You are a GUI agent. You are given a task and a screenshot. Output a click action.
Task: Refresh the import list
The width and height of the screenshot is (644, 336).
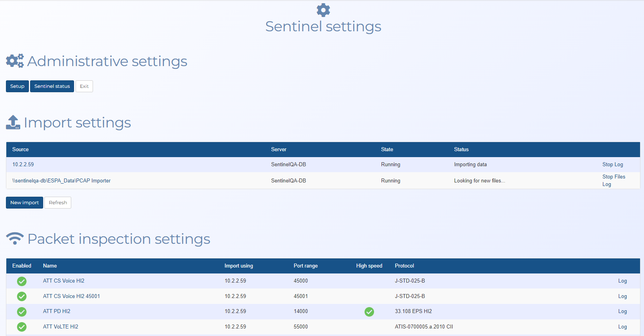coord(58,203)
